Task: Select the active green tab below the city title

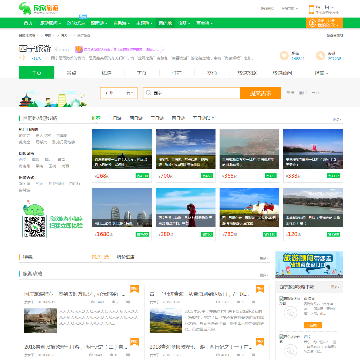Action: point(36,73)
